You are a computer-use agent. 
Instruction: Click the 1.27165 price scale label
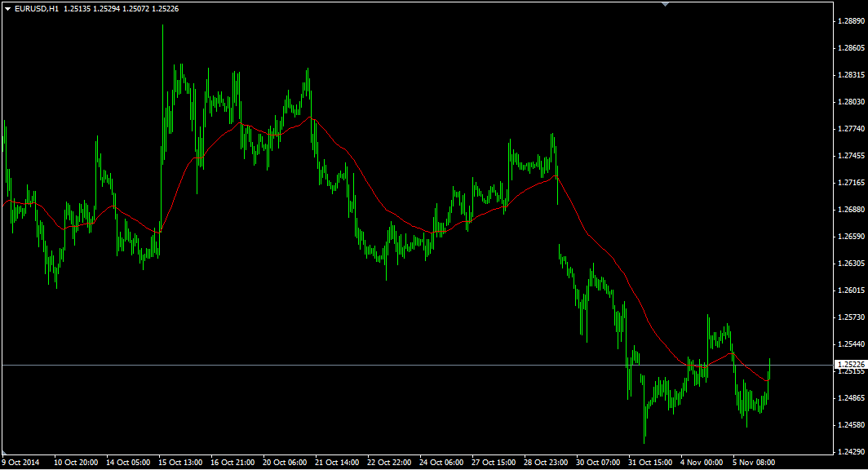(851, 183)
